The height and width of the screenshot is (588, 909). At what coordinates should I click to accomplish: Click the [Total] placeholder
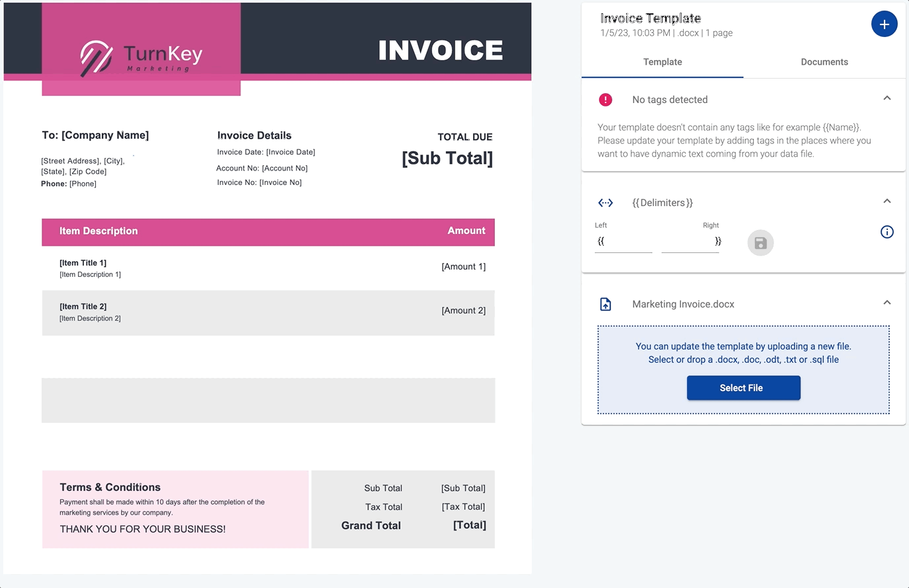pyautogui.click(x=470, y=525)
